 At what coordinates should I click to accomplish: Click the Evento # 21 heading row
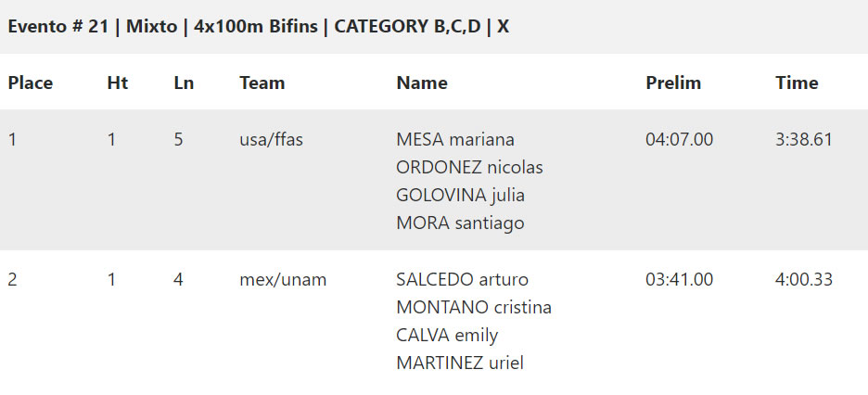[x=434, y=27]
